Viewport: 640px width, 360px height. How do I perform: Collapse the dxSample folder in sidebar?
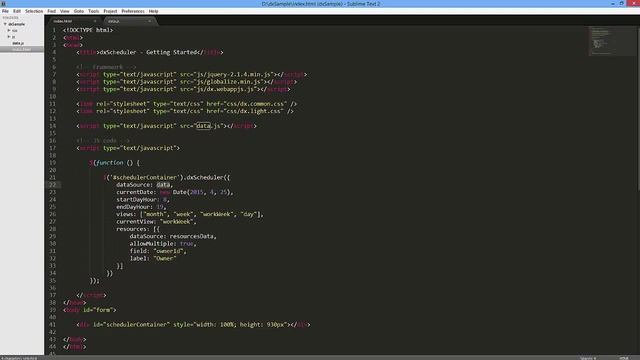pos(5,24)
